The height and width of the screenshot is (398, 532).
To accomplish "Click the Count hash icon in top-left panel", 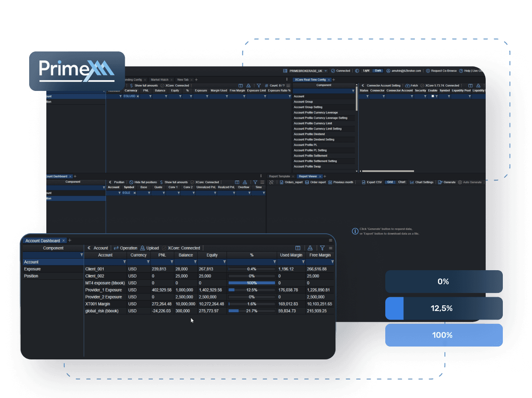I will 266,85.
